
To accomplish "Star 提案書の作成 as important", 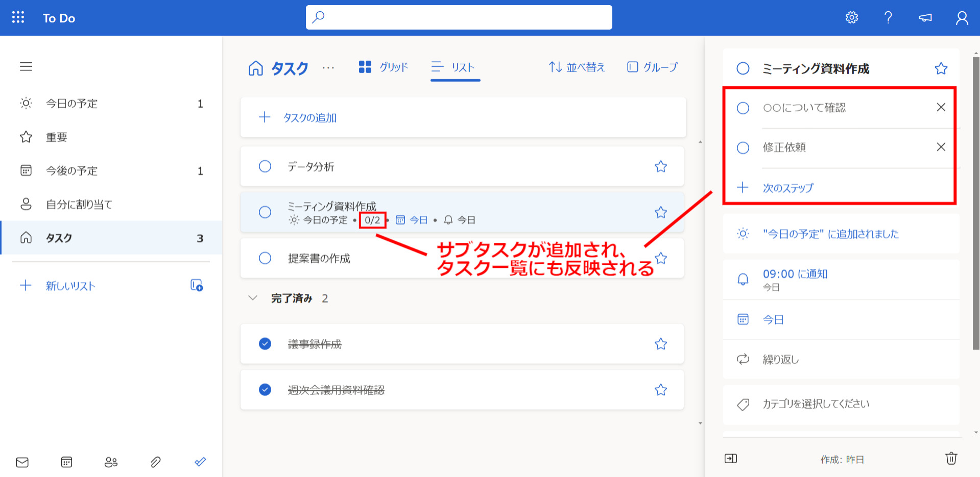I will tap(661, 258).
